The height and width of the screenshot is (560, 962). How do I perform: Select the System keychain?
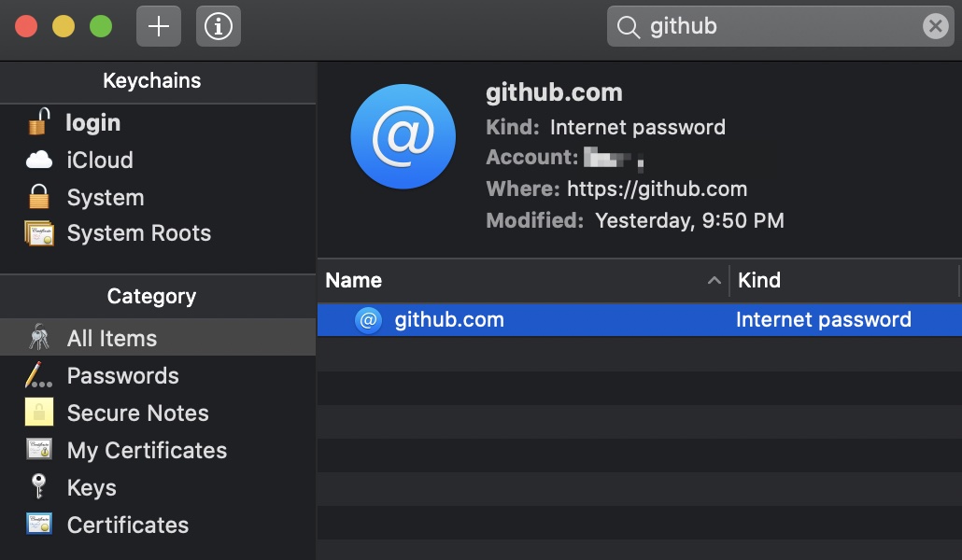[105, 197]
